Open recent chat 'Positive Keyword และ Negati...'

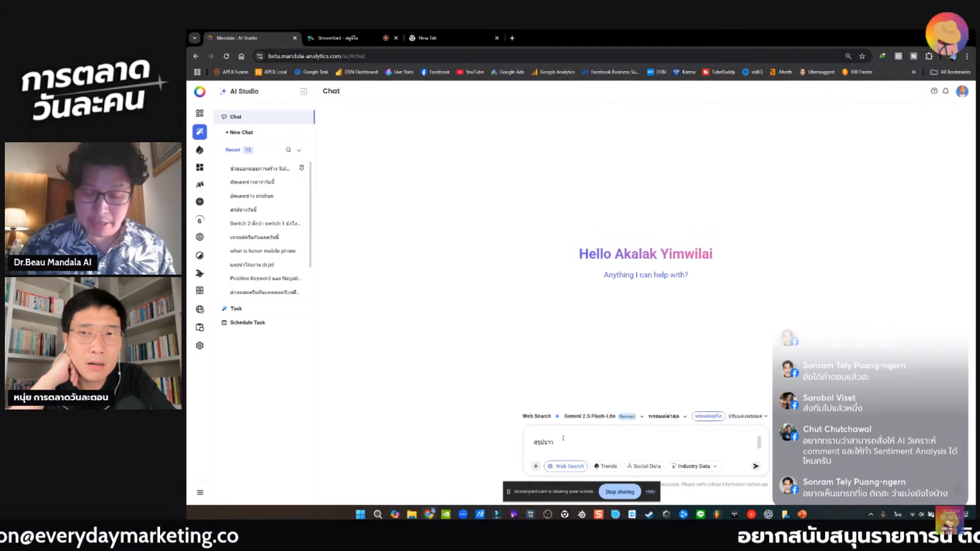pyautogui.click(x=265, y=278)
